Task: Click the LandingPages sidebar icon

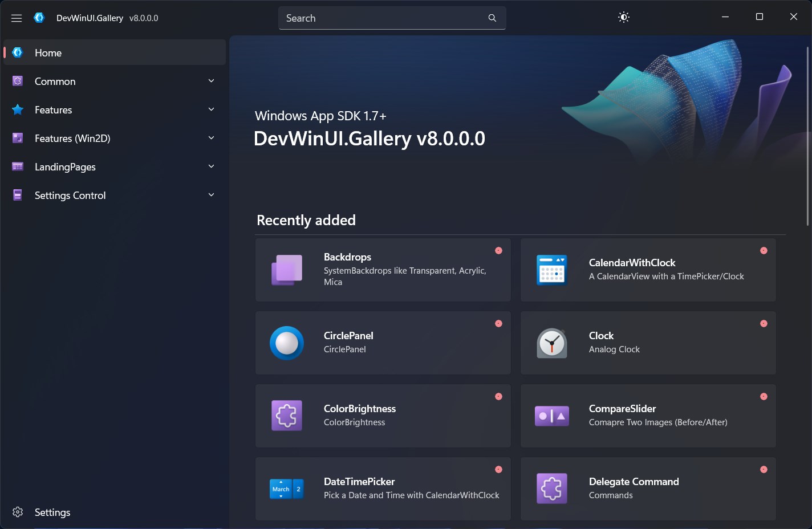Action: tap(18, 166)
